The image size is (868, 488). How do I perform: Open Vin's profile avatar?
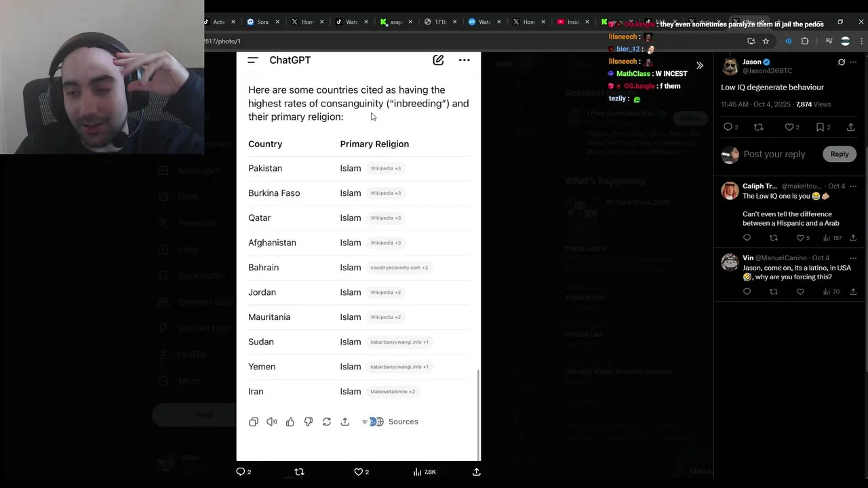click(730, 262)
